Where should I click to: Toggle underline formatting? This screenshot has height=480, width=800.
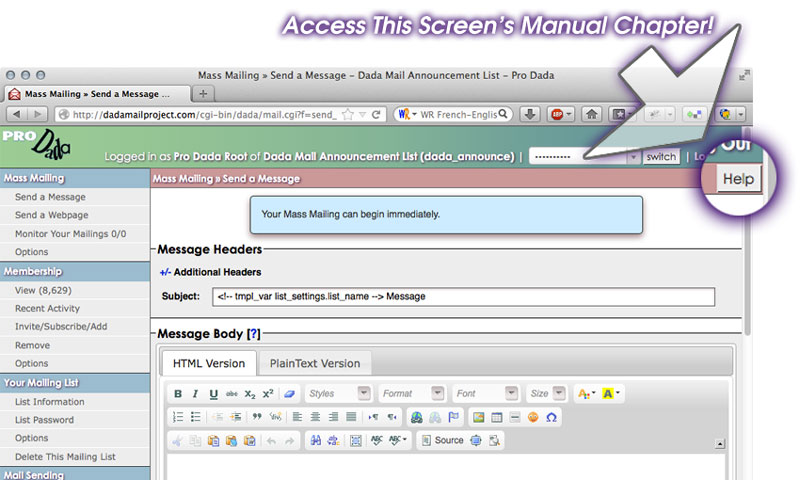coord(214,394)
